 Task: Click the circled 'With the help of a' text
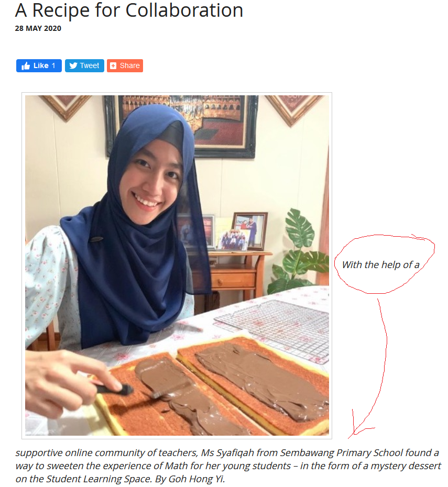380,264
